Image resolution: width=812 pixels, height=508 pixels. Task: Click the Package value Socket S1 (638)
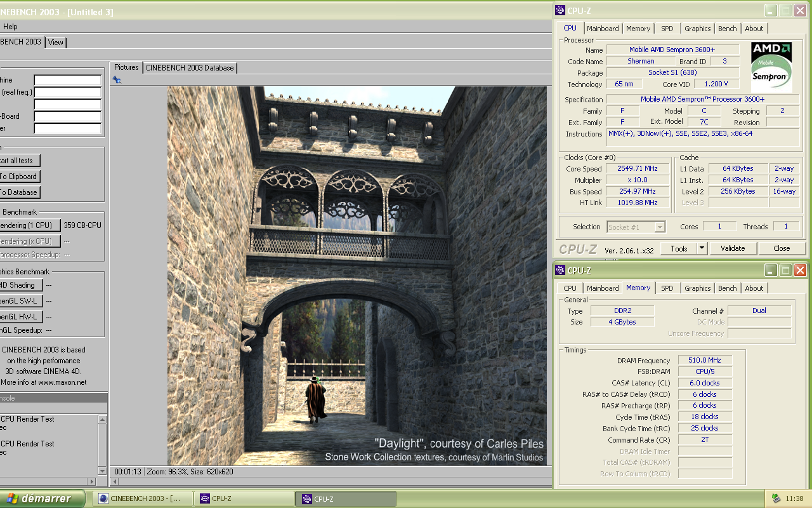pos(673,72)
